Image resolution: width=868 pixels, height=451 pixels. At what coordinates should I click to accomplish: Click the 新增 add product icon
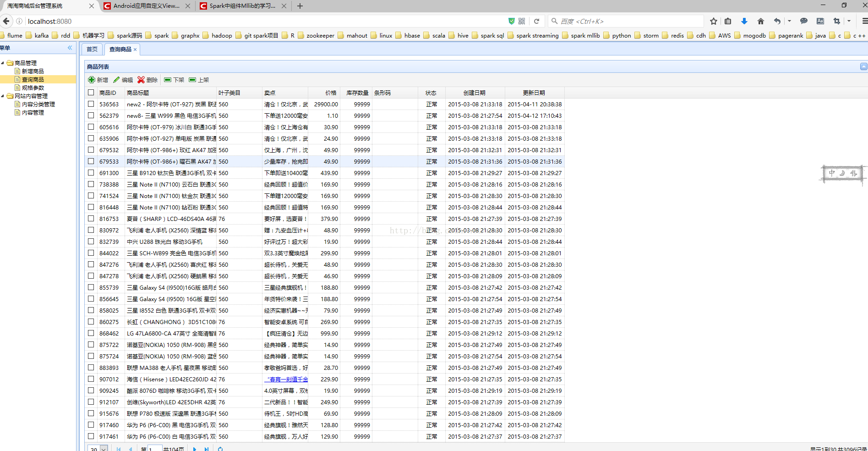[x=92, y=80]
